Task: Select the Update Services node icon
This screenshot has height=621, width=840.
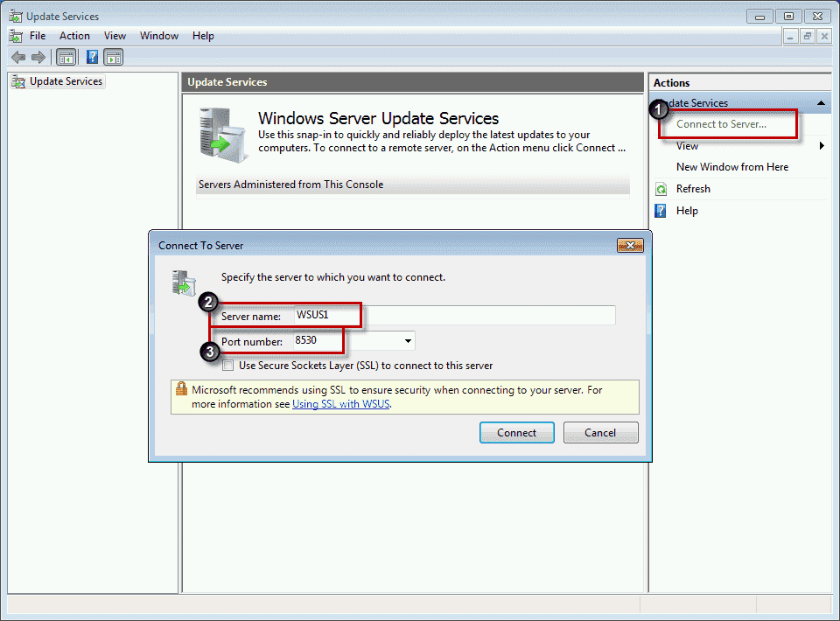Action: tap(19, 80)
